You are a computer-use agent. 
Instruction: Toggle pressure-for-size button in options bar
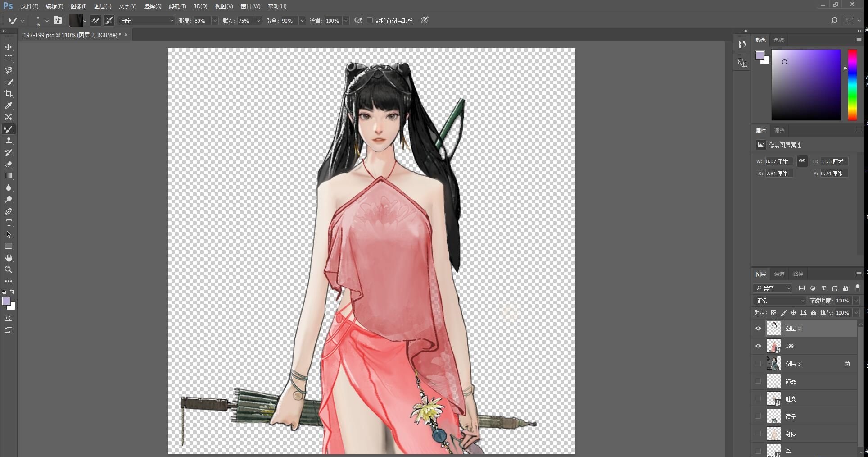424,20
